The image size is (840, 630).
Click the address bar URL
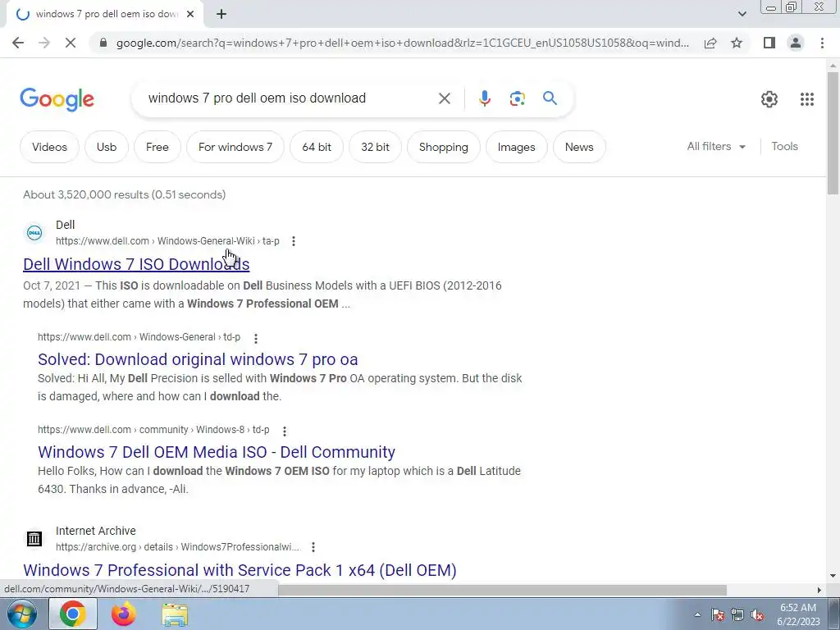point(402,43)
